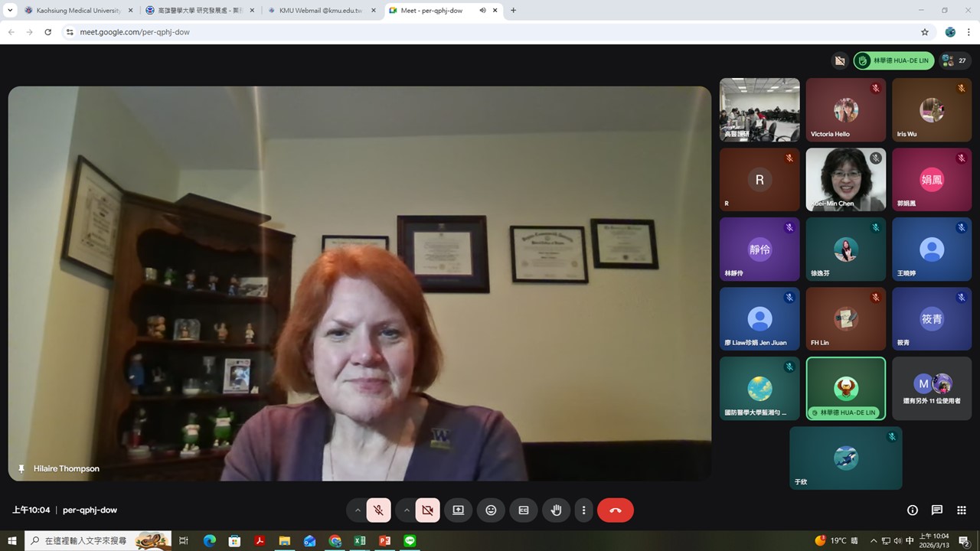The width and height of the screenshot is (980, 551).
Task: Click the raised hand HUA-DE LIN pill
Action: [893, 60]
